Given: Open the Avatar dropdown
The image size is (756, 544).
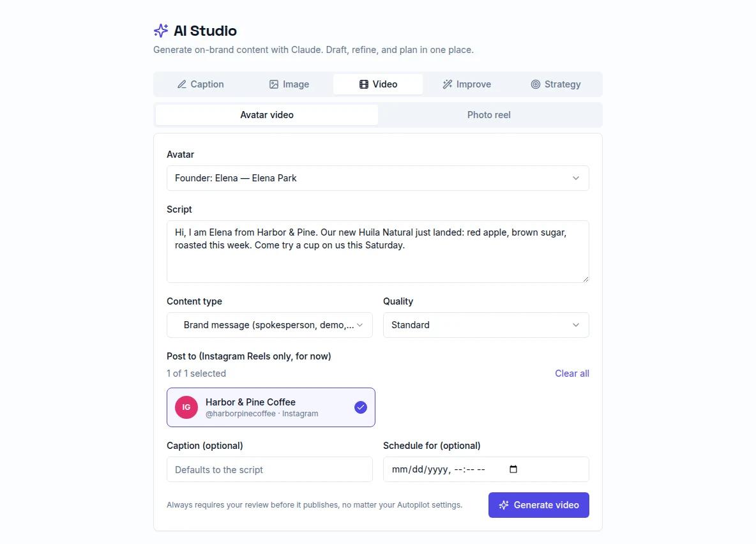Looking at the screenshot, I should tap(378, 178).
